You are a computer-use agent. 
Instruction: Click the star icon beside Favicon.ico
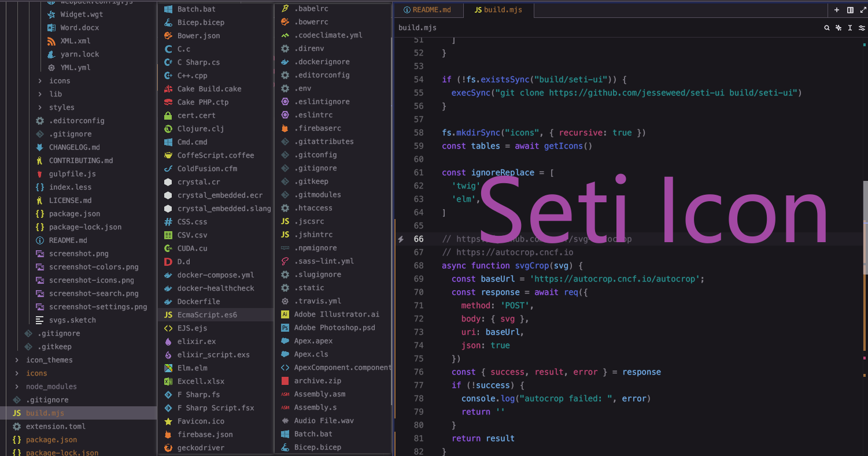[x=168, y=421]
